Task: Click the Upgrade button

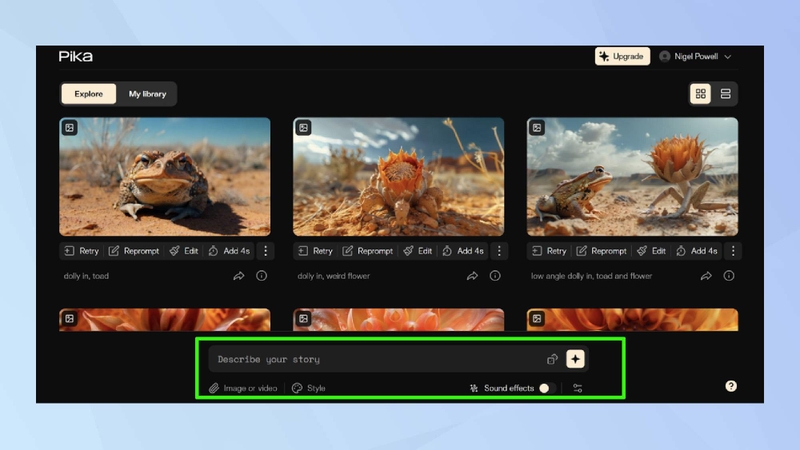Action: (622, 56)
